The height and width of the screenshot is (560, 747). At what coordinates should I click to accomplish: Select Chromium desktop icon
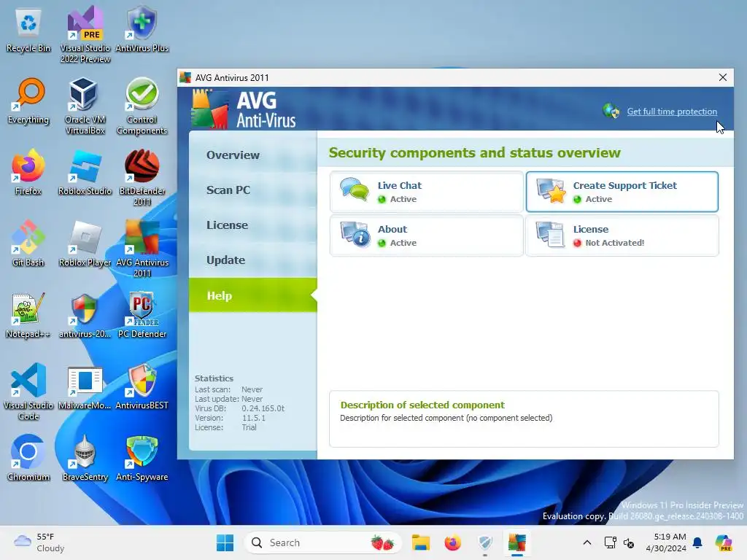click(28, 458)
